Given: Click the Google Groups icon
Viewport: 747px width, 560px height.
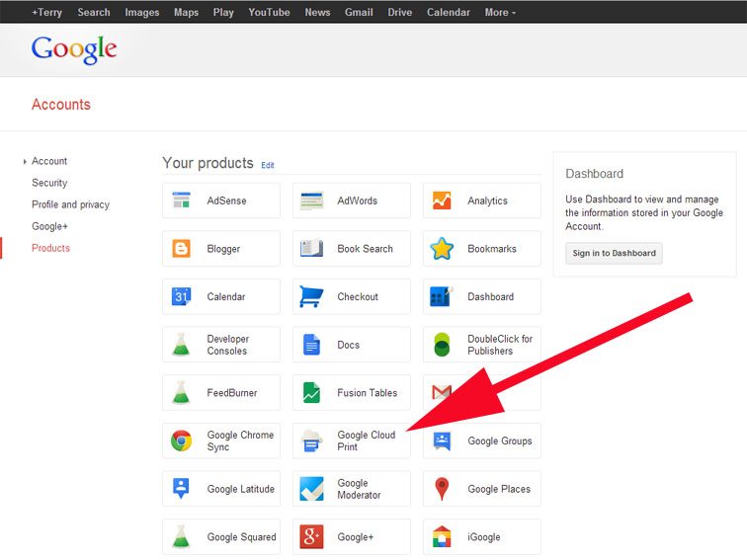Looking at the screenshot, I should [442, 440].
